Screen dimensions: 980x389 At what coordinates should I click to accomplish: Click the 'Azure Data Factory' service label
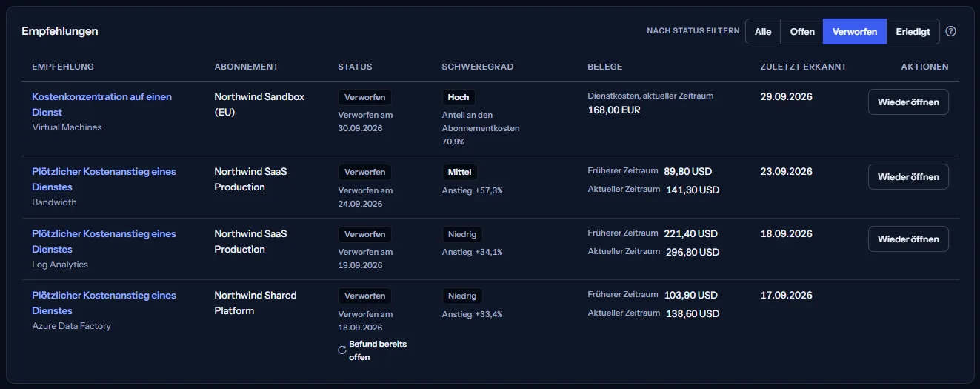71,326
